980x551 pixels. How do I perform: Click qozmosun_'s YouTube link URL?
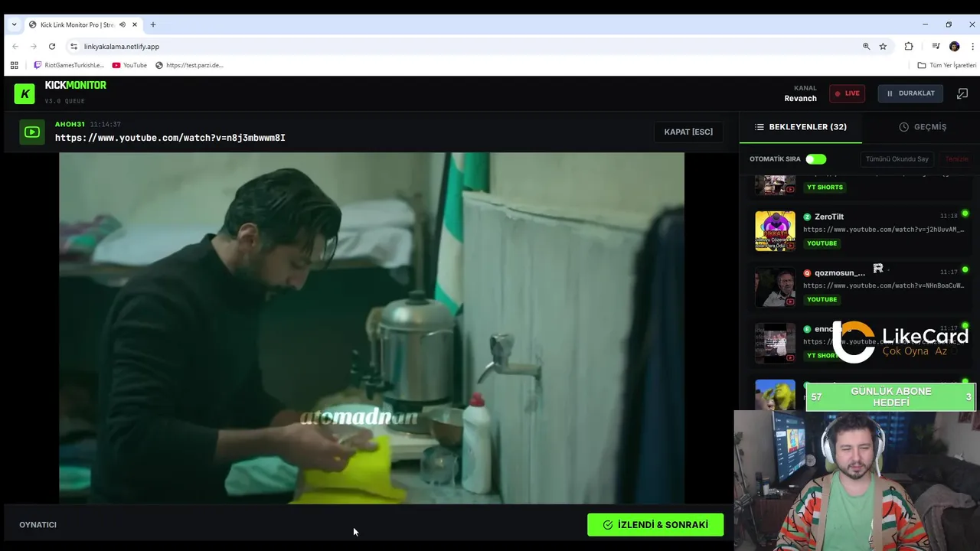tap(884, 285)
